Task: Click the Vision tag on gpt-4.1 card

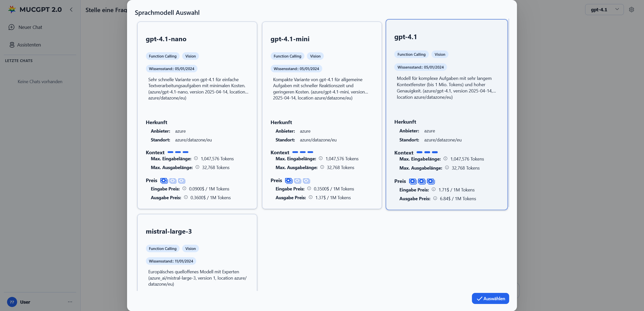Action: (x=440, y=54)
